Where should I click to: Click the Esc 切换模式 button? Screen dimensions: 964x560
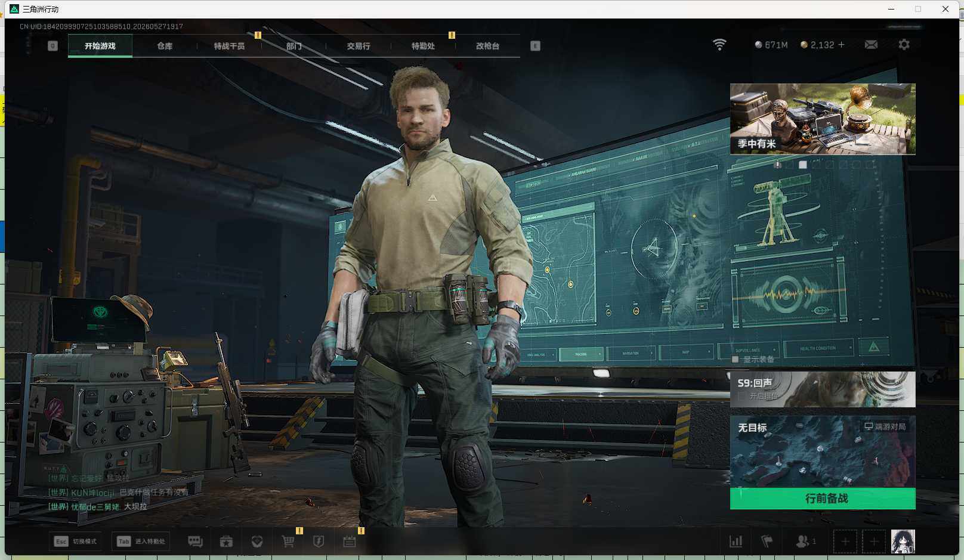click(76, 541)
